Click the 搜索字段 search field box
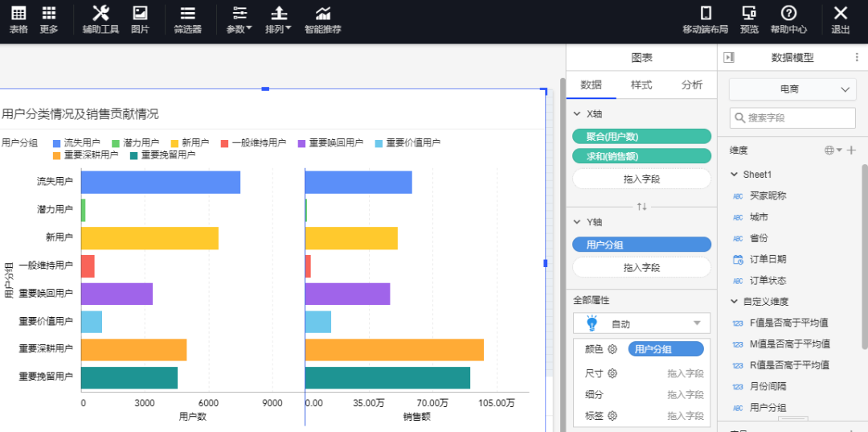Image resolution: width=868 pixels, height=432 pixels. [792, 117]
